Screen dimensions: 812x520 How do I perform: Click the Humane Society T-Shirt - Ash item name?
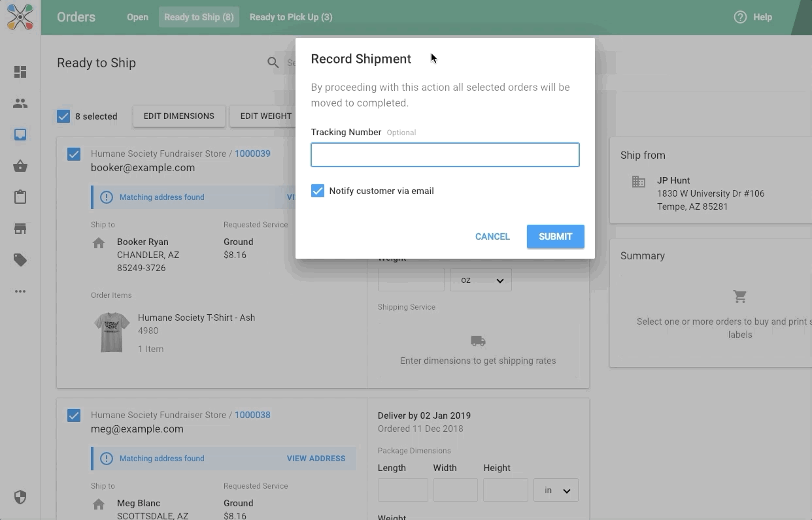(x=197, y=317)
